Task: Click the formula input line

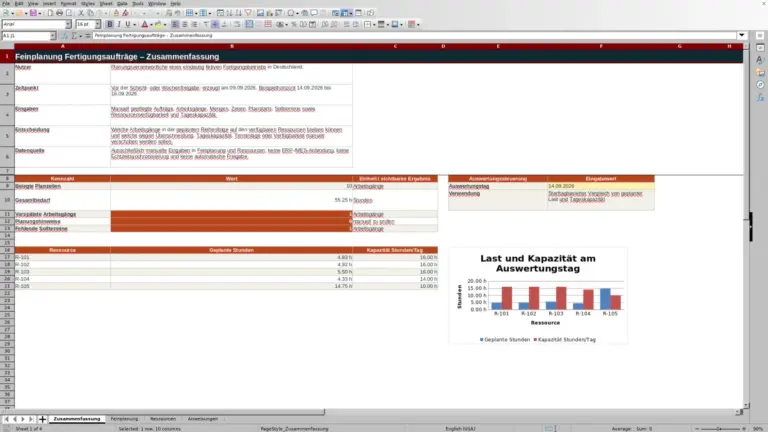Action: point(414,36)
